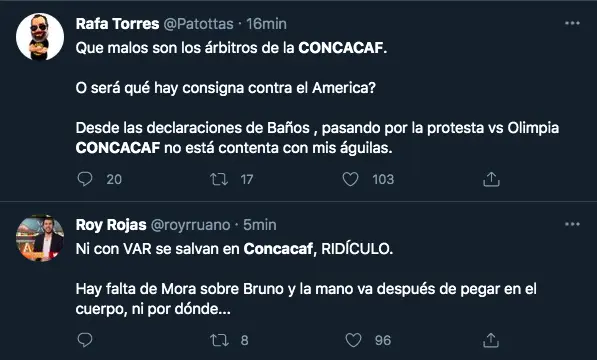Visit the @Patottas handle
The height and width of the screenshot is (360, 597).
pos(198,24)
